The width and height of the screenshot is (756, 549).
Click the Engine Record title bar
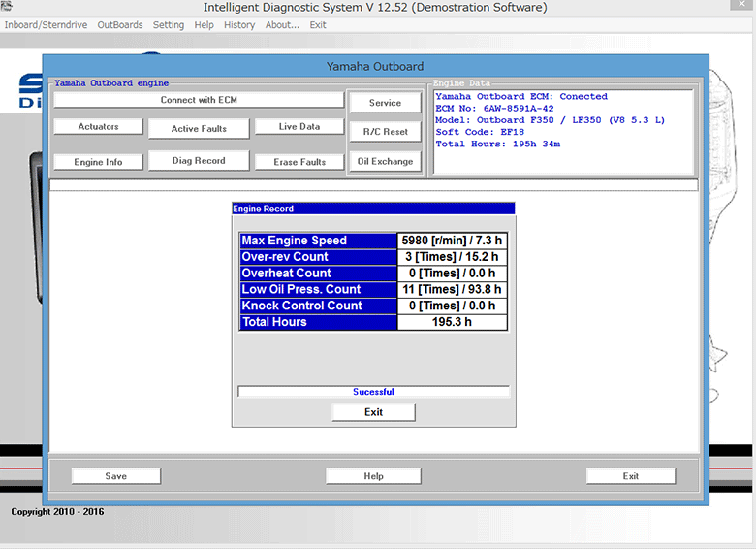pos(374,209)
